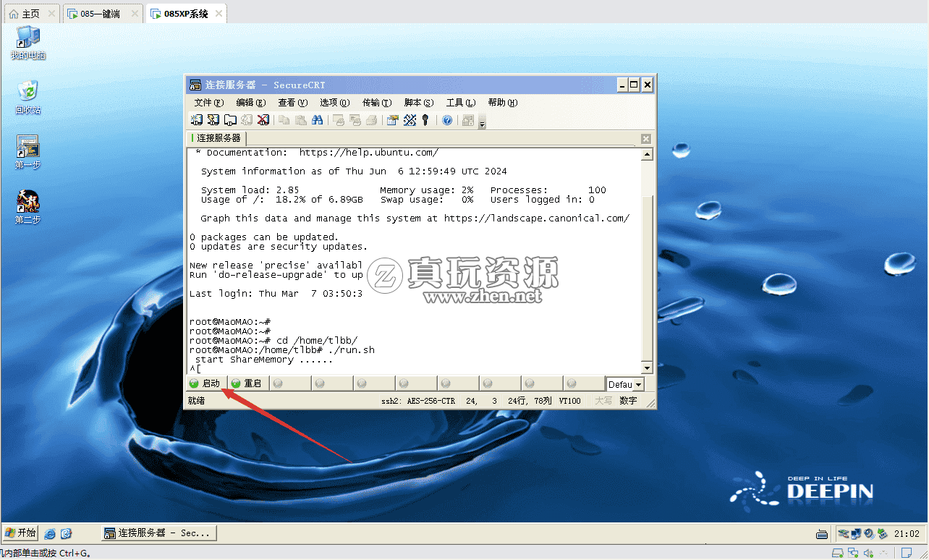Click the grayed SecureFX toolbar icon
This screenshot has width=929, height=560.
[x=468, y=120]
